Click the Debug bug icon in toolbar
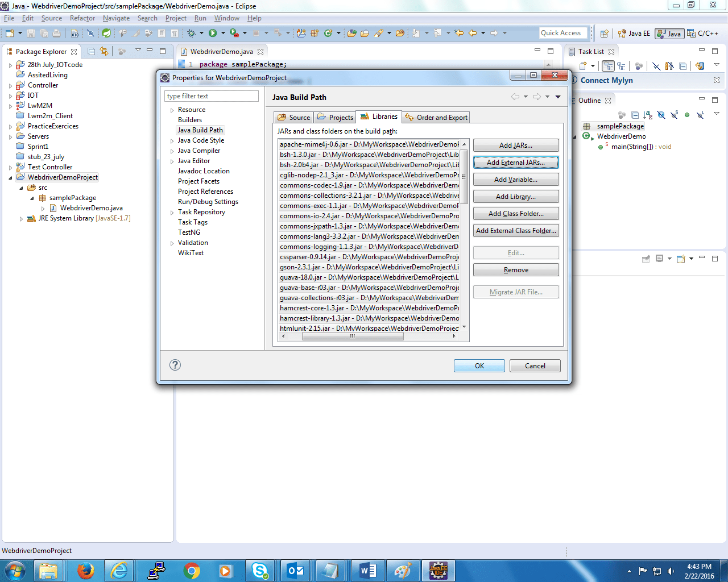 (x=192, y=34)
